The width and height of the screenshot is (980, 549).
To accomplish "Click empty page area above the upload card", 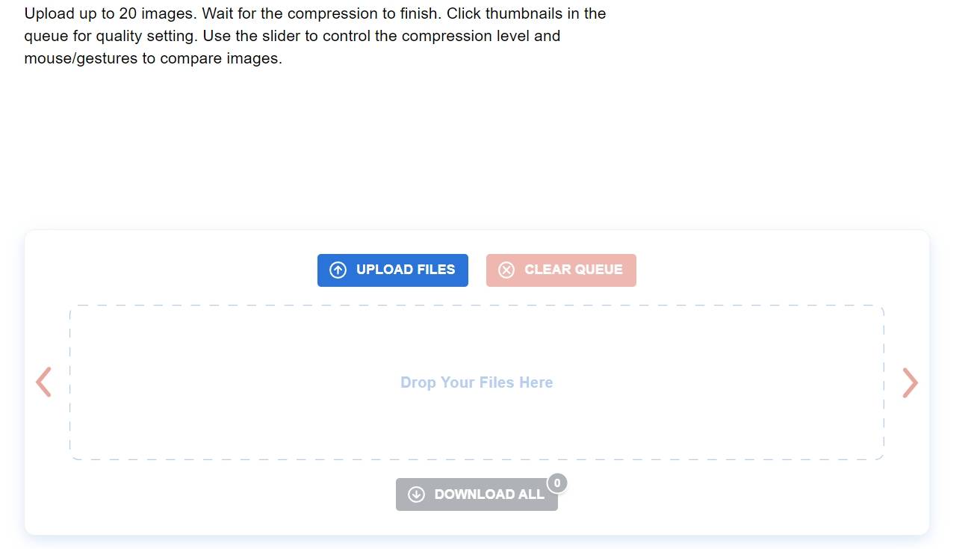I will [x=478, y=149].
